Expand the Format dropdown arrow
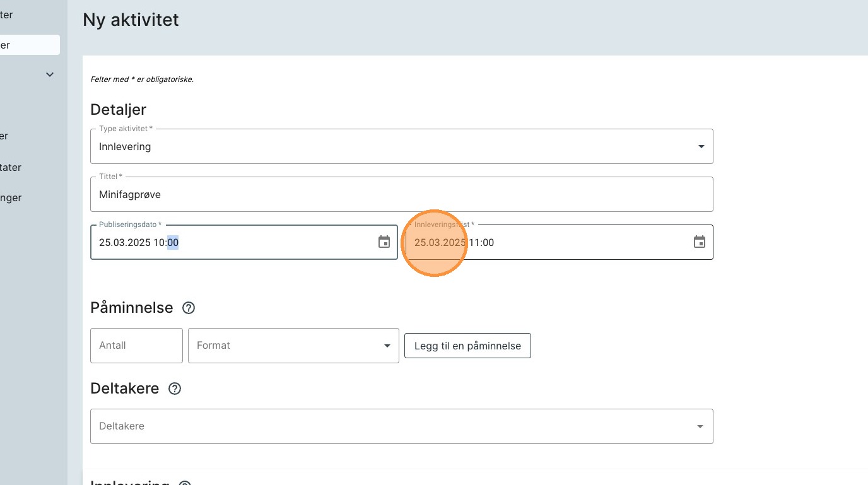The height and width of the screenshot is (485, 868). [x=387, y=346]
